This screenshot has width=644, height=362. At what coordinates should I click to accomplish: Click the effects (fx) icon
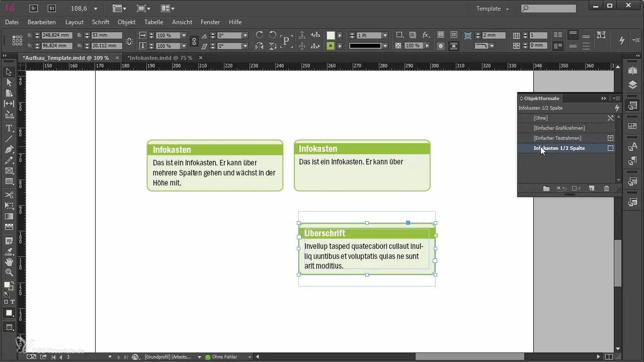pyautogui.click(x=426, y=35)
